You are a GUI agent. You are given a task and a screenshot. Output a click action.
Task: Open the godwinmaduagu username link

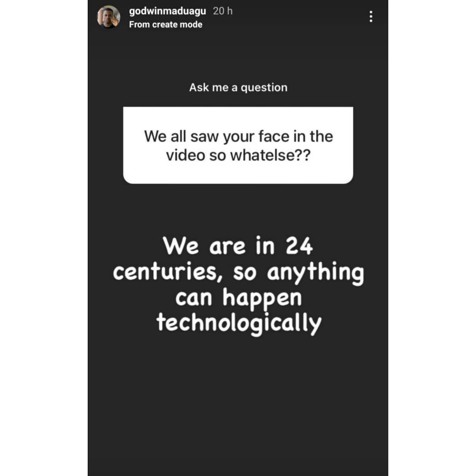pos(167,11)
